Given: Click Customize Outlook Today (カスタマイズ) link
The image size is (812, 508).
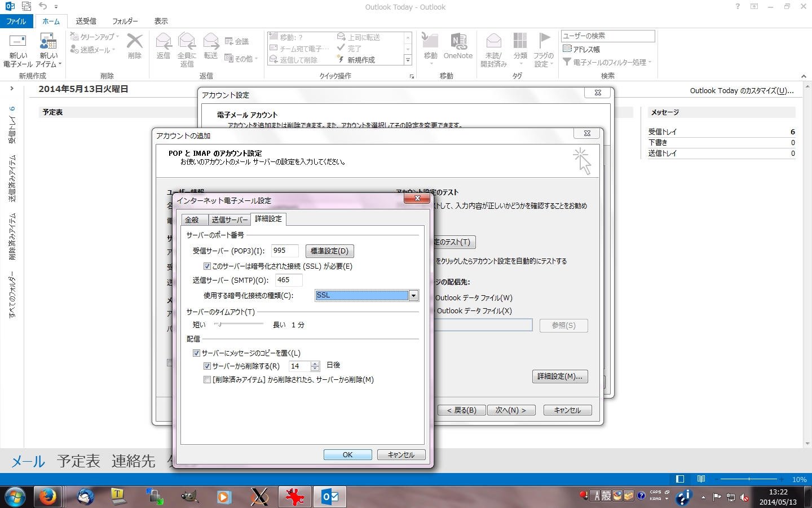Looking at the screenshot, I should (742, 90).
